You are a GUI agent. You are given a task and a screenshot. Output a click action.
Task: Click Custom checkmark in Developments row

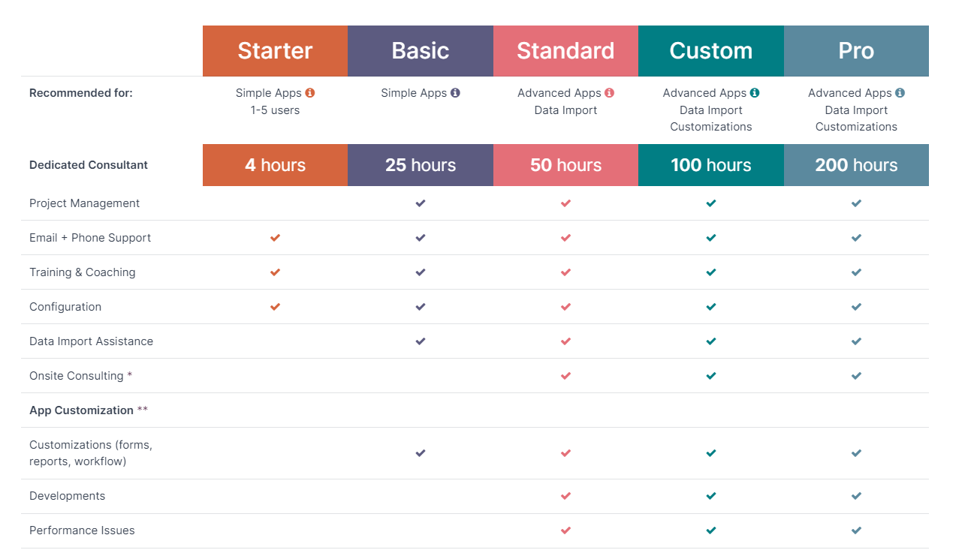tap(711, 496)
